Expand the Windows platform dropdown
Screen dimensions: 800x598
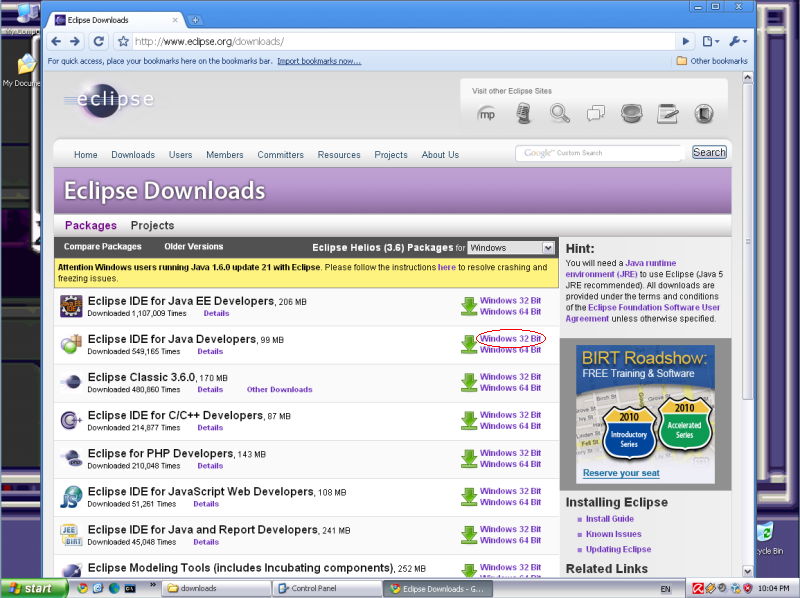[x=511, y=247]
